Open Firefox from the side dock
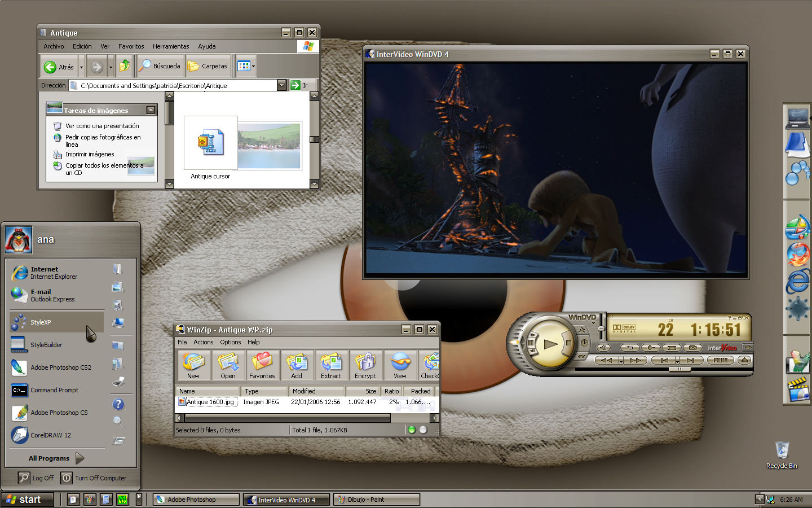This screenshot has width=812, height=508. (798, 255)
